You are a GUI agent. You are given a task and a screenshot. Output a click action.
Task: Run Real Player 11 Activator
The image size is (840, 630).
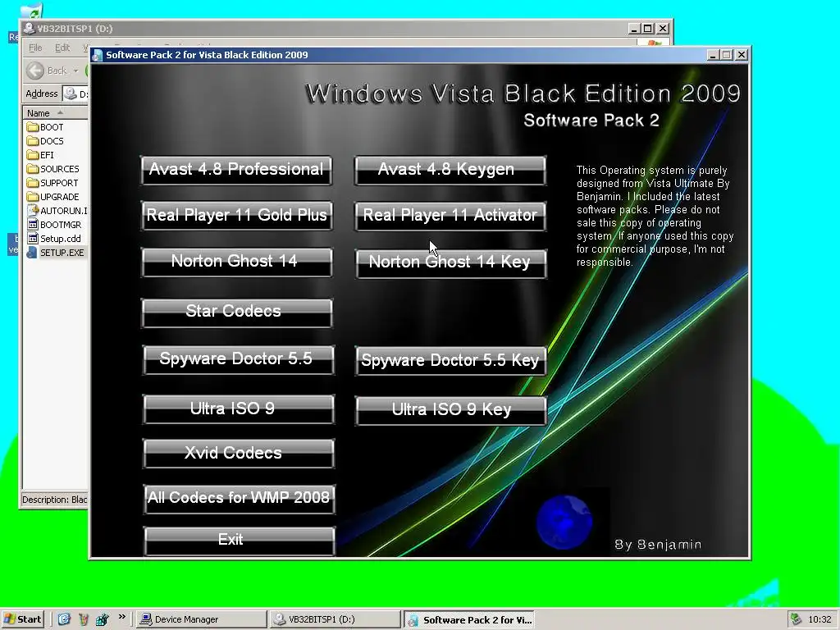[450, 216]
